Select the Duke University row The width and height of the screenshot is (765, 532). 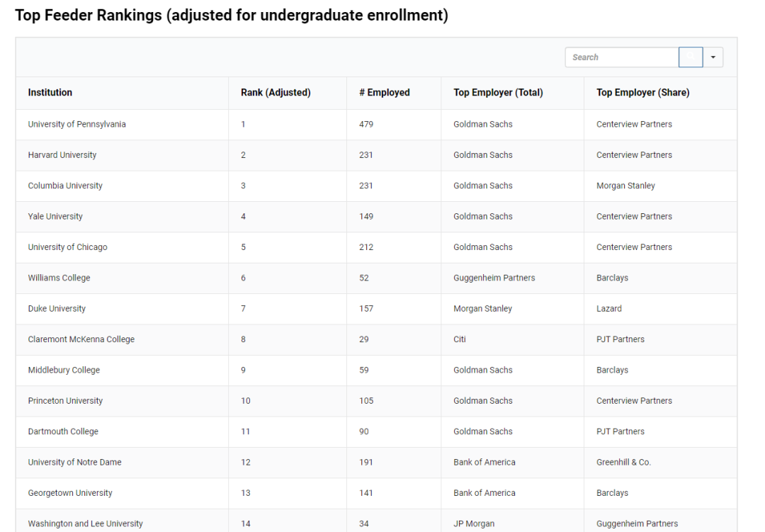pyautogui.click(x=57, y=309)
